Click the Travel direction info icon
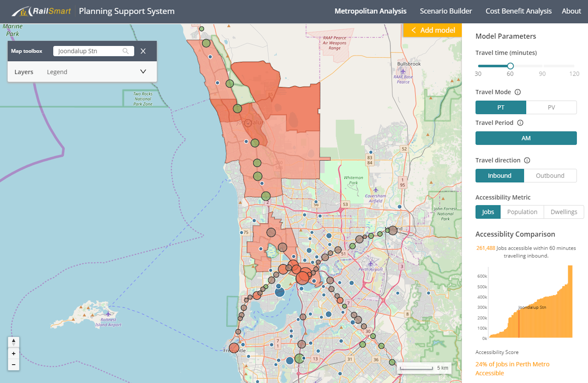The width and height of the screenshot is (588, 383). coord(527,160)
